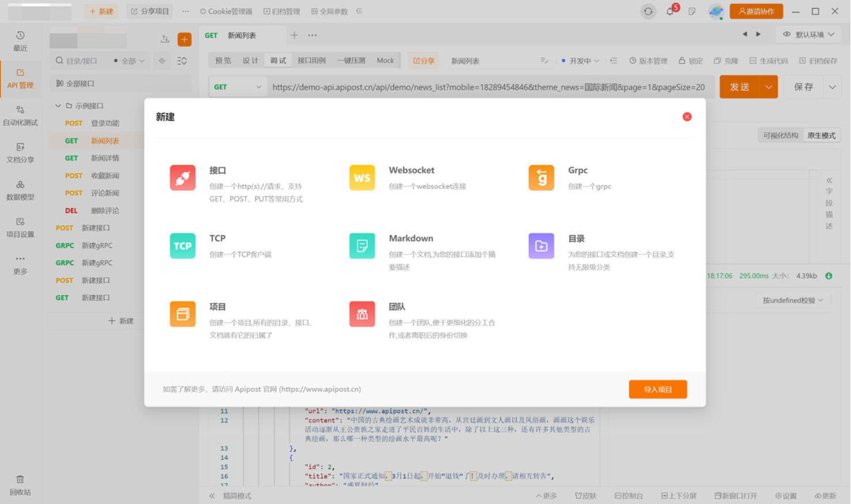
Task: Add a new tab with plus icon
Action: tap(294, 35)
